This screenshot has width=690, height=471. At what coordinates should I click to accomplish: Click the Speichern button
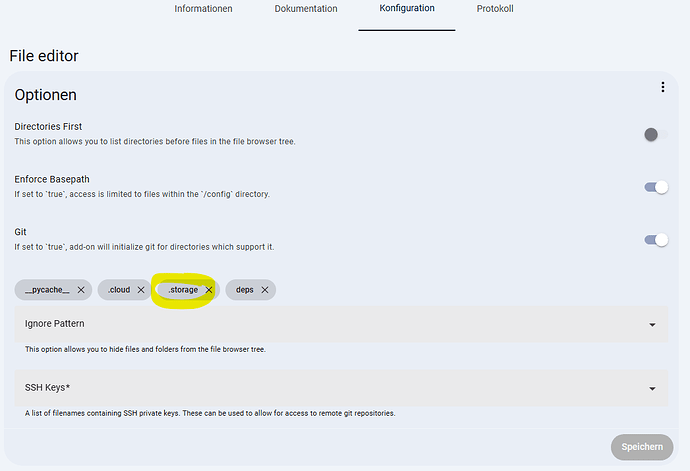(x=642, y=447)
